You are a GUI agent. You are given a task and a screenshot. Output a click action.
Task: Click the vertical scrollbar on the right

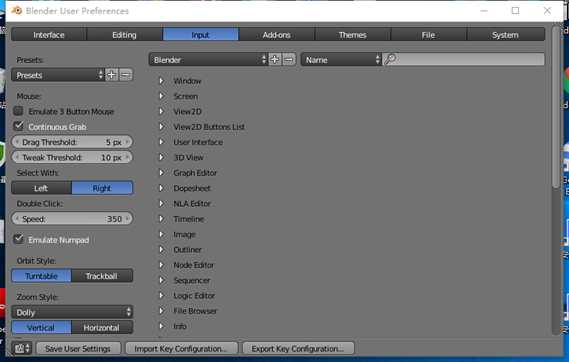[x=556, y=107]
